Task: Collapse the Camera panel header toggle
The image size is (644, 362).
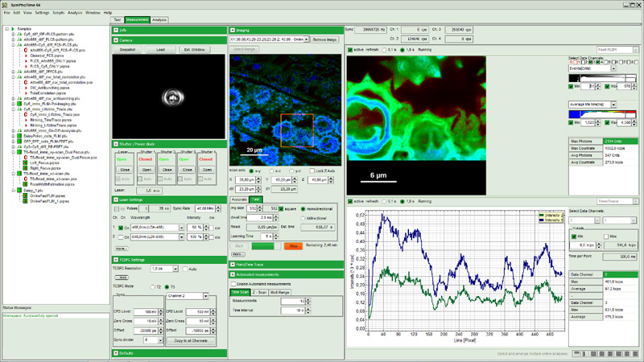Action: [116, 40]
